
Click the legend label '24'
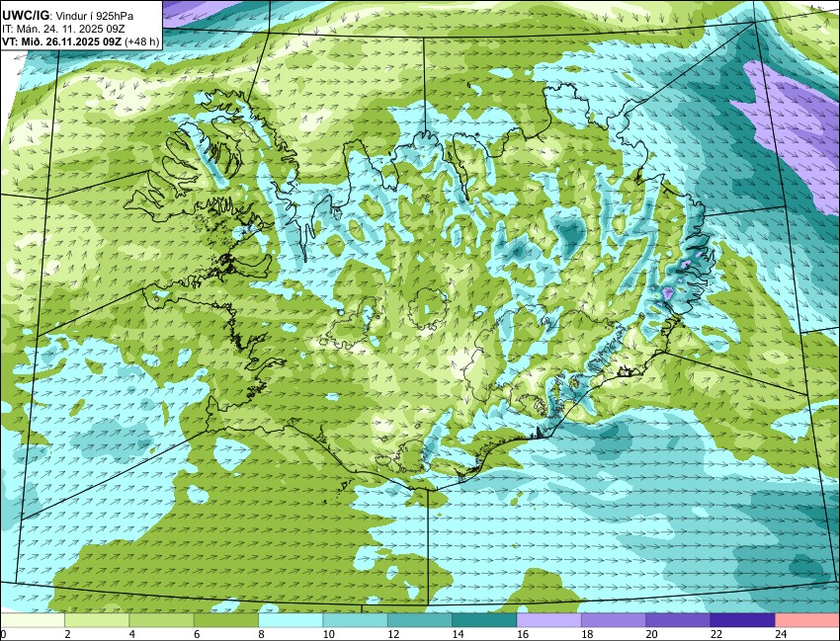[x=781, y=634]
